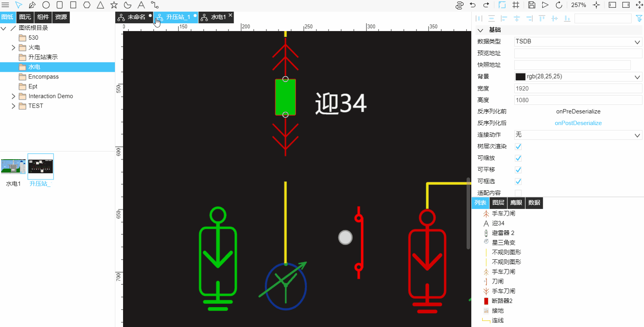Switch to the 资源 tab

coord(61,17)
